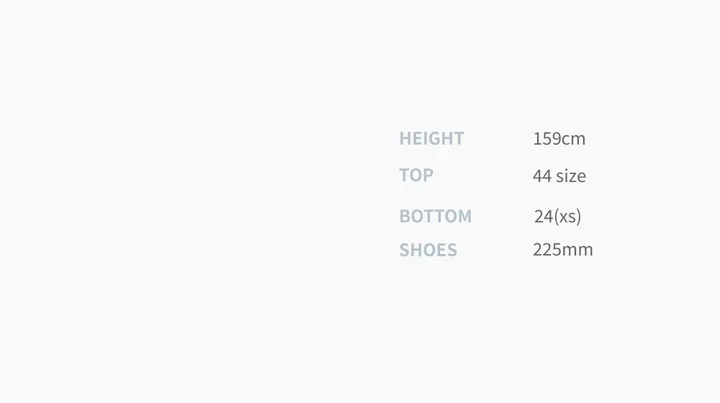Select the 24(xs) bottom value
The width and height of the screenshot is (720, 403).
(x=558, y=216)
